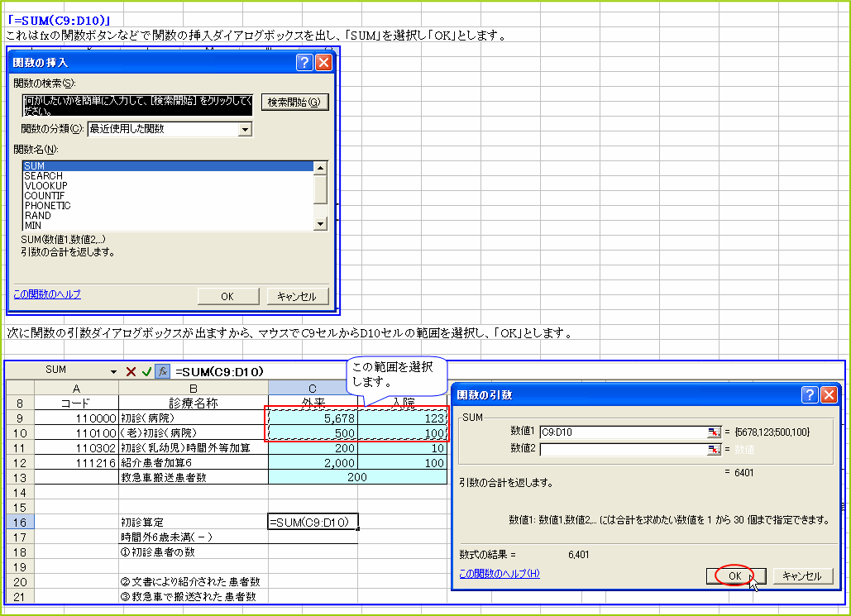Click the help ? icon on 関数の挿入 dialog

tap(304, 62)
